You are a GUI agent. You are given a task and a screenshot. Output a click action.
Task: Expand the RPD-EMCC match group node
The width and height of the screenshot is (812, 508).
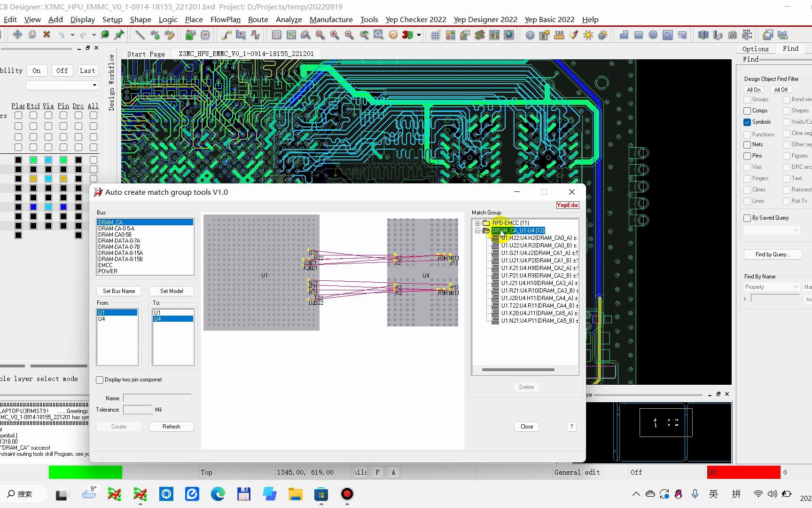(478, 223)
